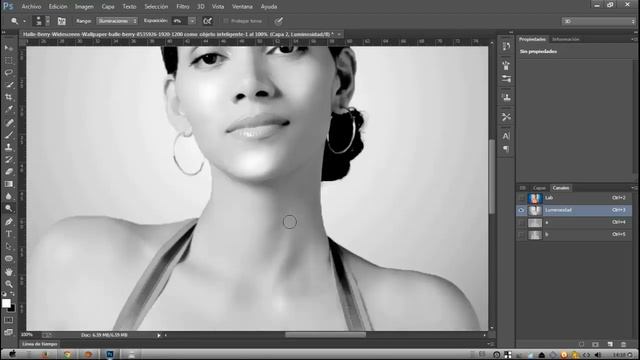Click the Photoshop icon in the taskbar
The width and height of the screenshot is (640, 360).
[x=110, y=354]
